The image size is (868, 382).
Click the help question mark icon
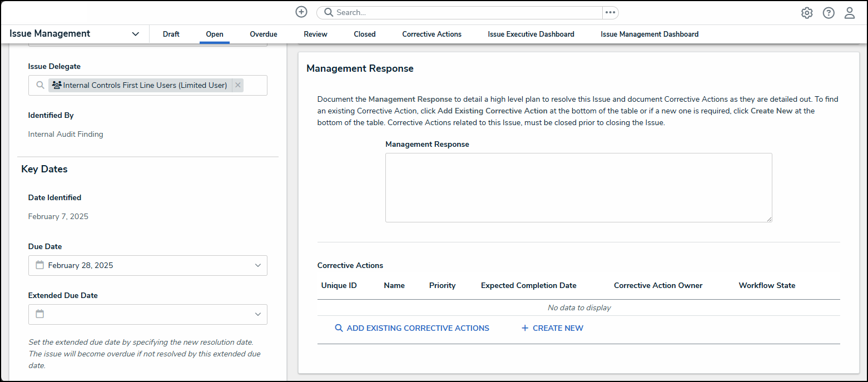point(829,12)
